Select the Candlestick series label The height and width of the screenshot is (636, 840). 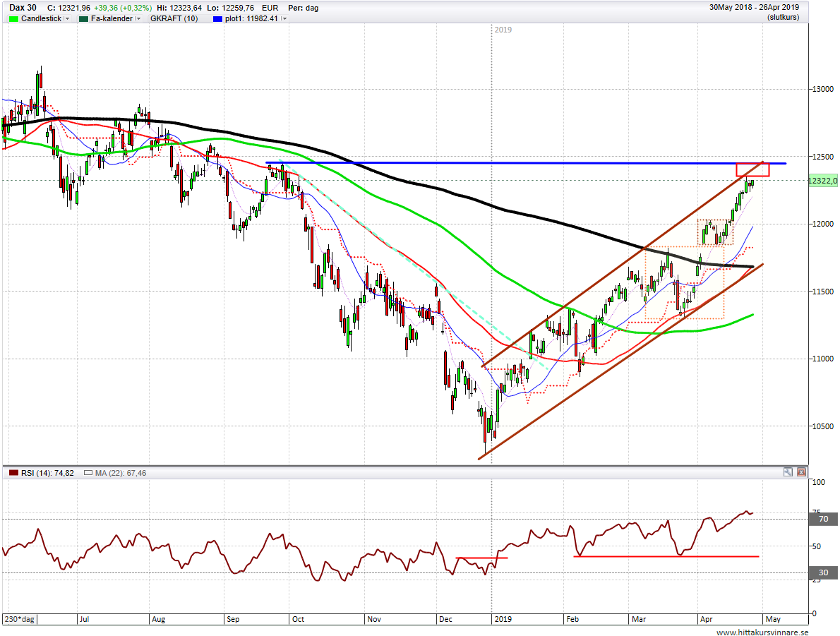pyautogui.click(x=41, y=19)
